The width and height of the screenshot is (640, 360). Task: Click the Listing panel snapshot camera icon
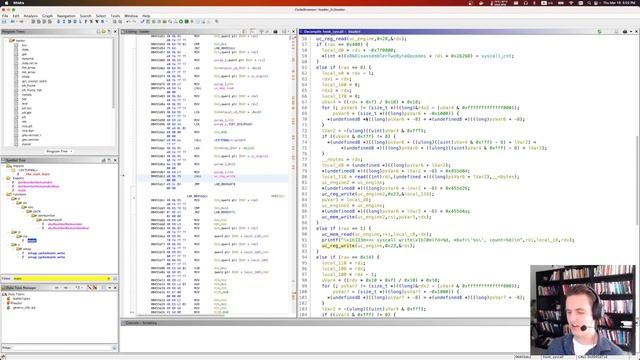(275, 31)
